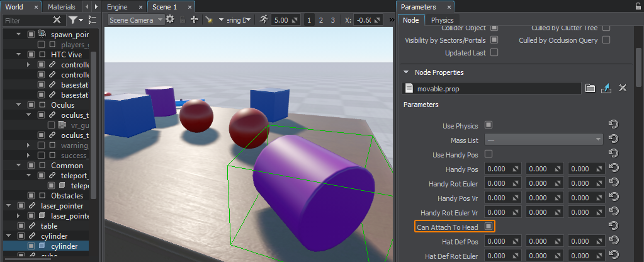
Task: Collapse the Node Properties section
Action: tap(406, 72)
